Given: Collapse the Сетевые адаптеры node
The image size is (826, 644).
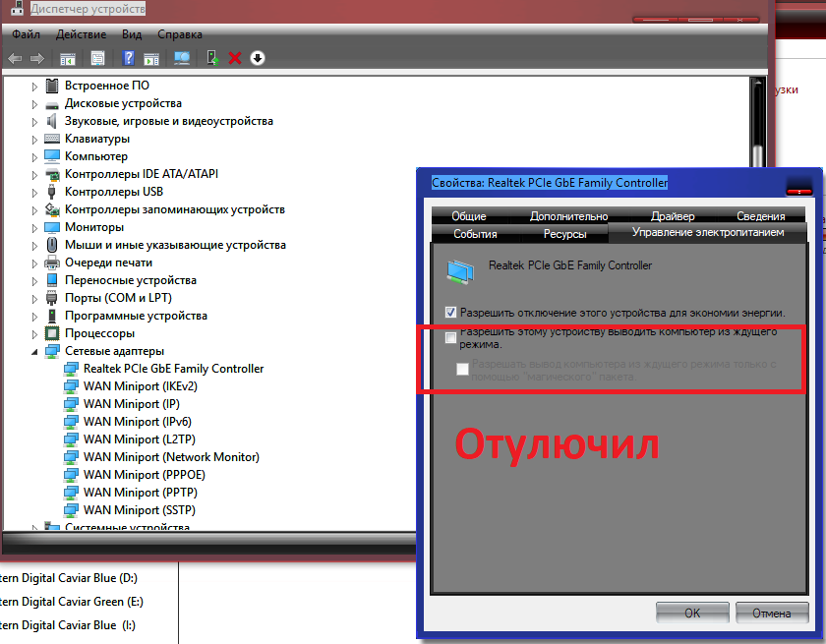Looking at the screenshot, I should 34,352.
